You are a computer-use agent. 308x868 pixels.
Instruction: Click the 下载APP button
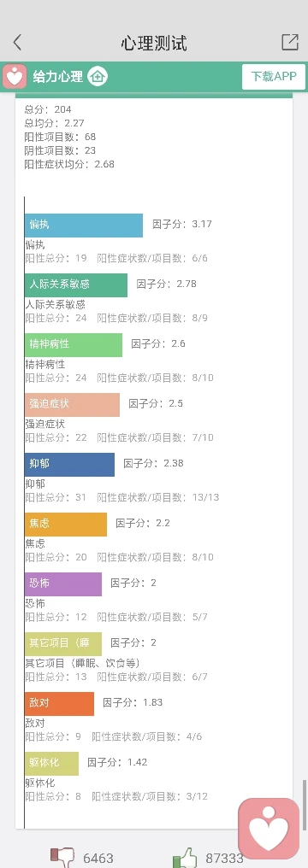point(274,76)
